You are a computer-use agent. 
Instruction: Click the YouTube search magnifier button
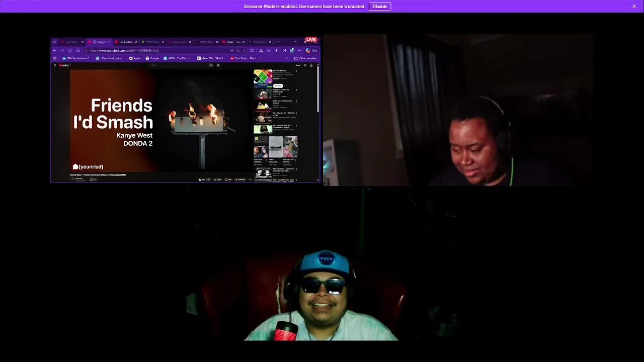click(211, 65)
